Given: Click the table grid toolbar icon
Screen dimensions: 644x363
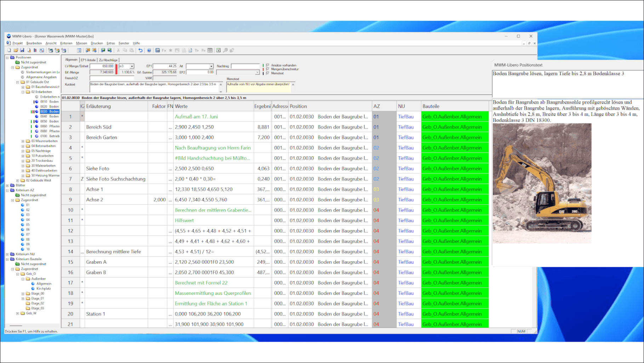Looking at the screenshot, I should (x=210, y=50).
